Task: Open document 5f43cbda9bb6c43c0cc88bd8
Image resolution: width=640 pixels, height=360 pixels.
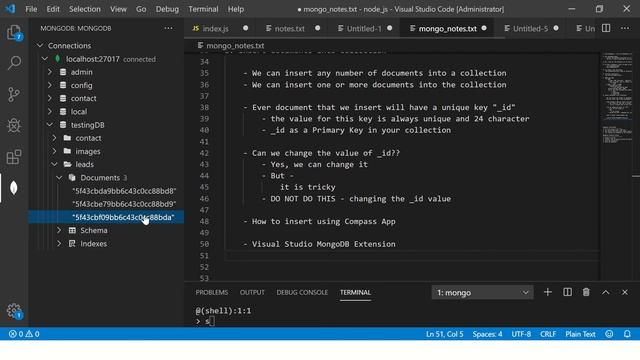Action: [124, 191]
